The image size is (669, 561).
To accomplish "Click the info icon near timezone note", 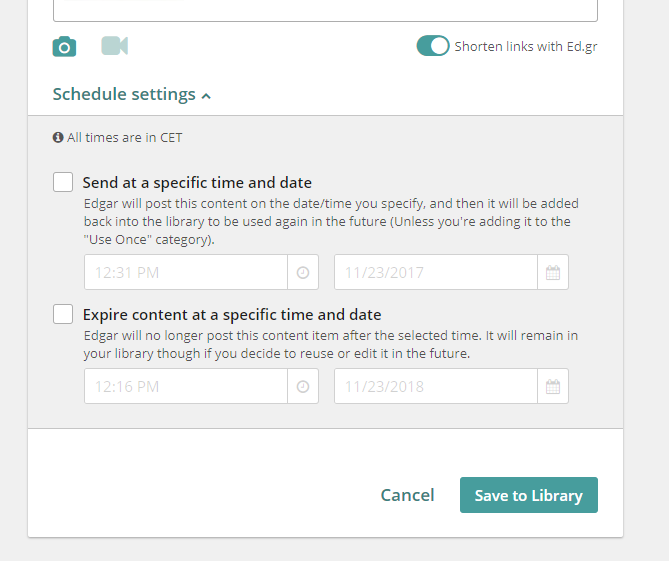I will pos(58,138).
